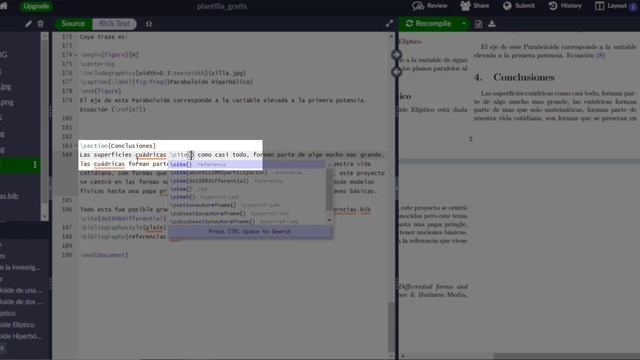This screenshot has height=360, width=640.
Task: Click the autocomplete list scrollbar thumb
Action: 329,189
